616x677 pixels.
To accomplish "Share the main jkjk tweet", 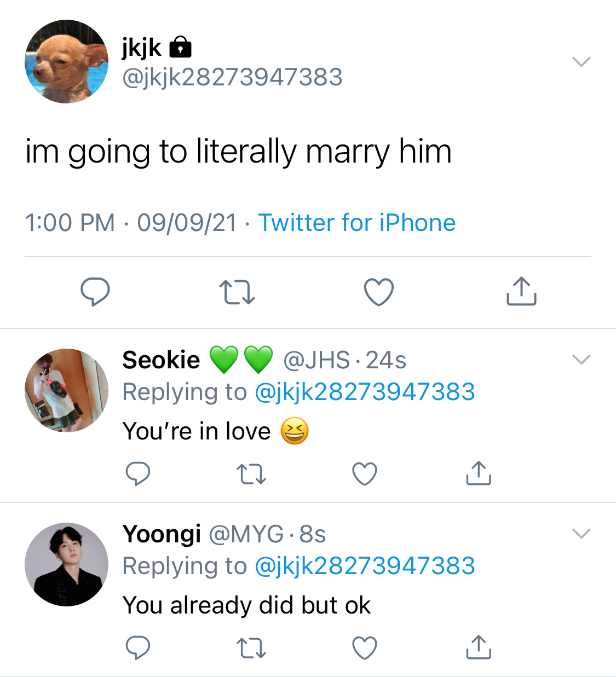I will tap(521, 291).
